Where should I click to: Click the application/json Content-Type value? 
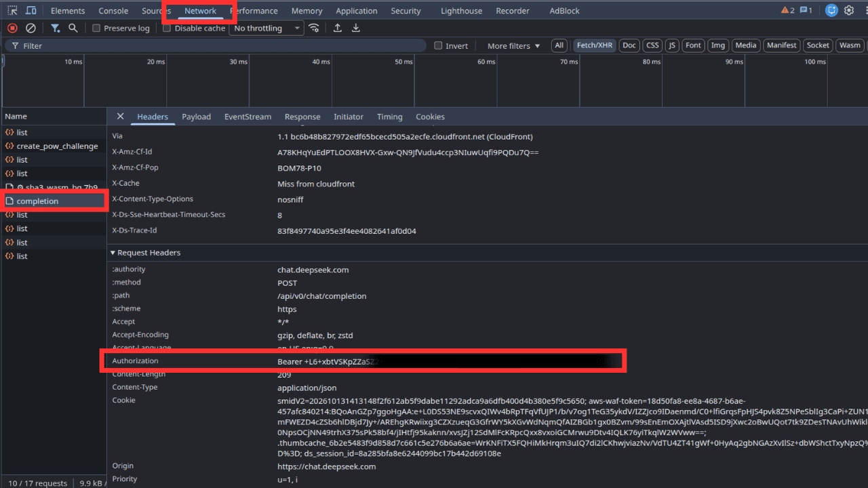(307, 388)
